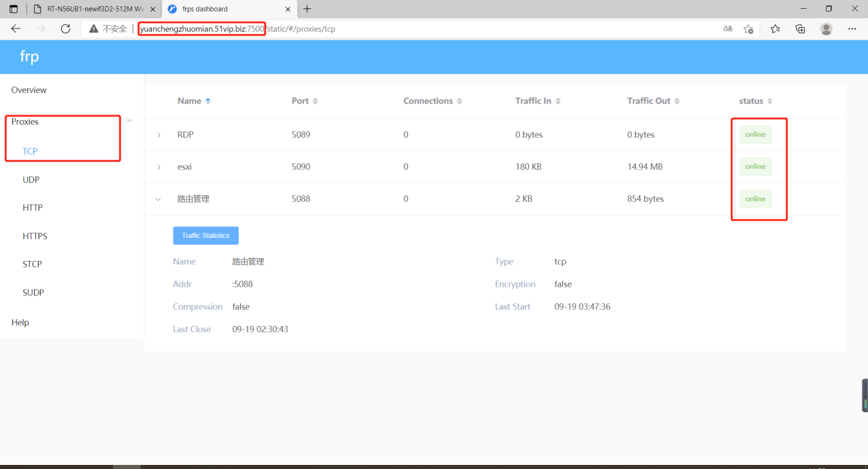Go to the Overview page
Viewport: 868px width, 469px height.
coord(29,90)
